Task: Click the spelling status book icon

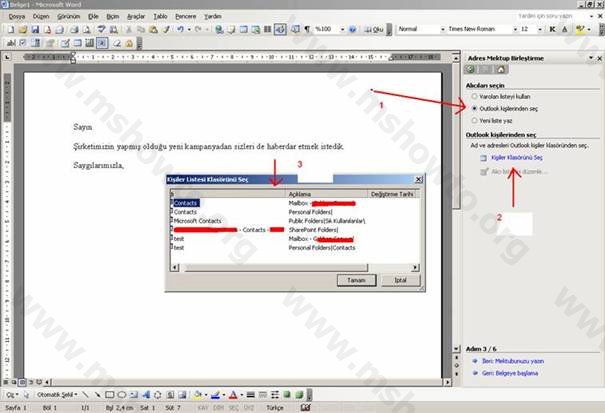Action: (x=306, y=407)
